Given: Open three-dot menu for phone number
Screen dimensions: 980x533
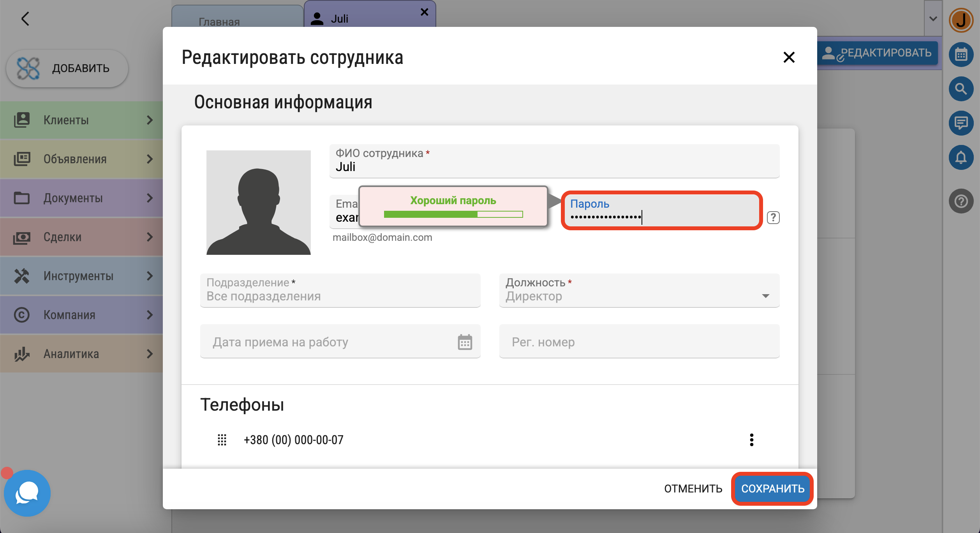Looking at the screenshot, I should click(x=751, y=440).
